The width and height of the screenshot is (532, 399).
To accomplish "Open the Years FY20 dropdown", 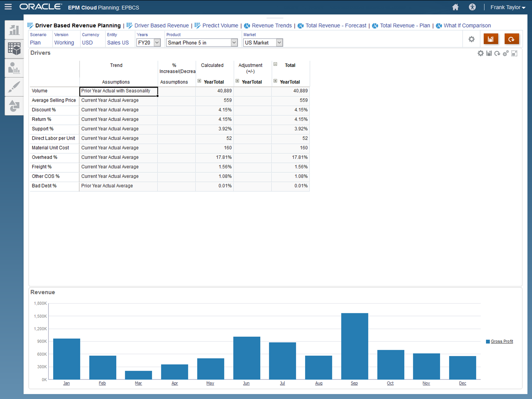I will (157, 43).
